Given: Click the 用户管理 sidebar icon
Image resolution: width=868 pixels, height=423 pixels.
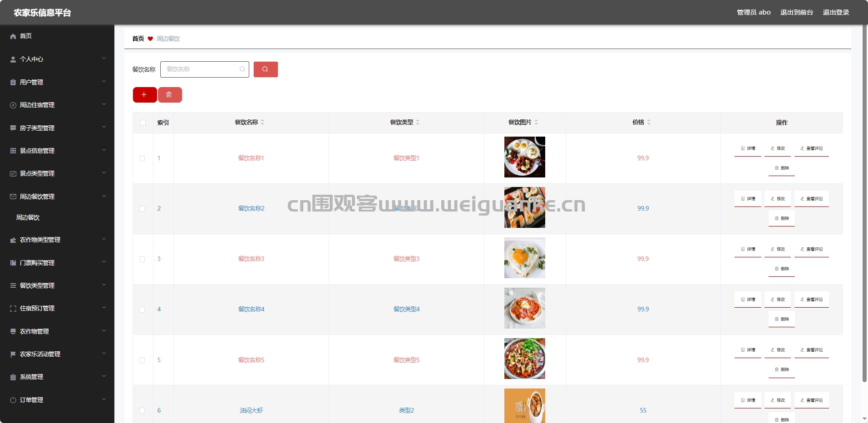Looking at the screenshot, I should [13, 82].
